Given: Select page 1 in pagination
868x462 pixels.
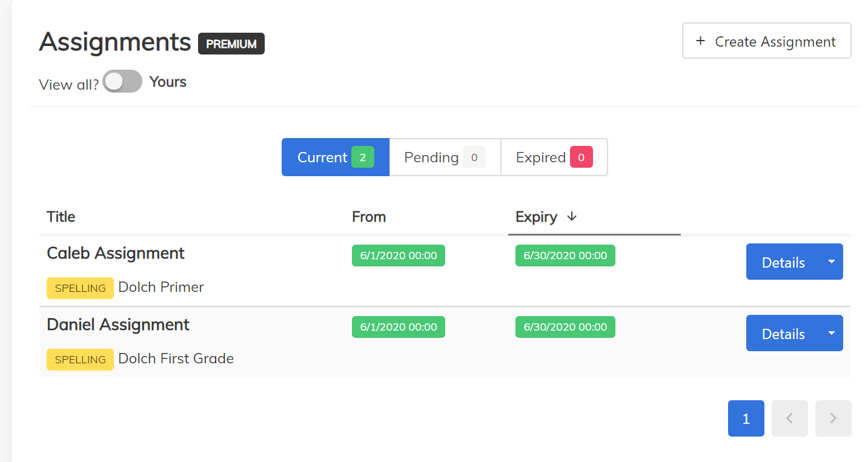Looking at the screenshot, I should point(746,418).
